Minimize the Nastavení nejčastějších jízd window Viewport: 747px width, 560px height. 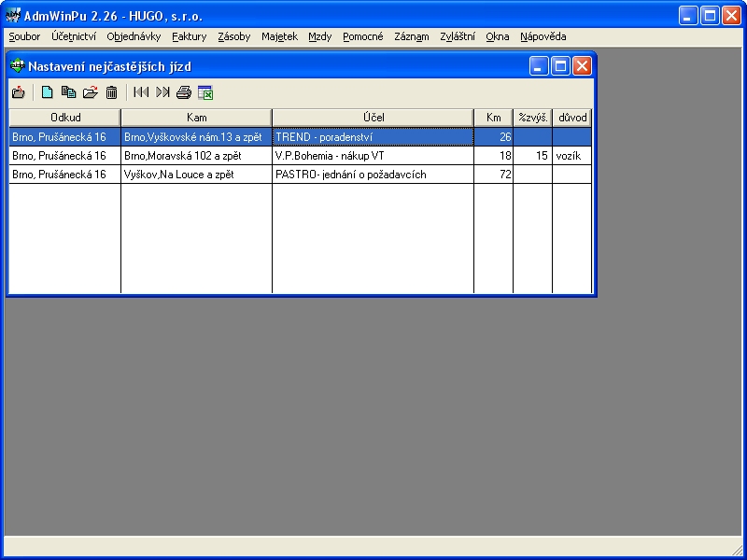point(539,66)
